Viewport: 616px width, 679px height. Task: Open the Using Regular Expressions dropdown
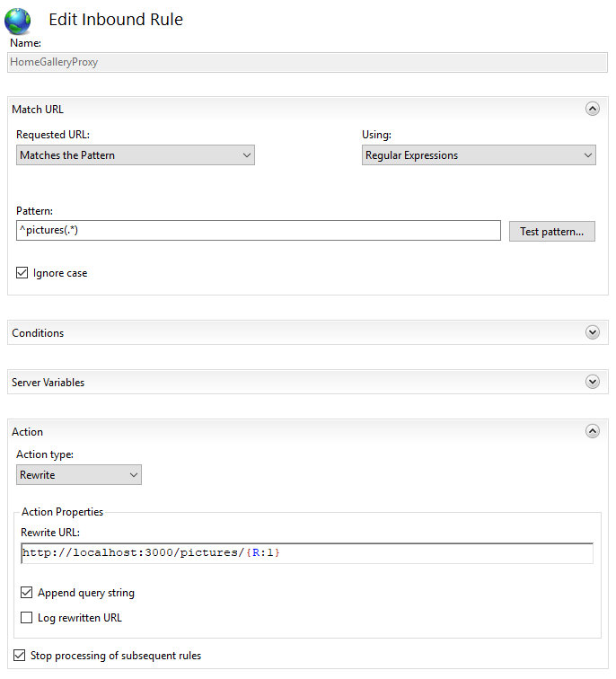478,155
